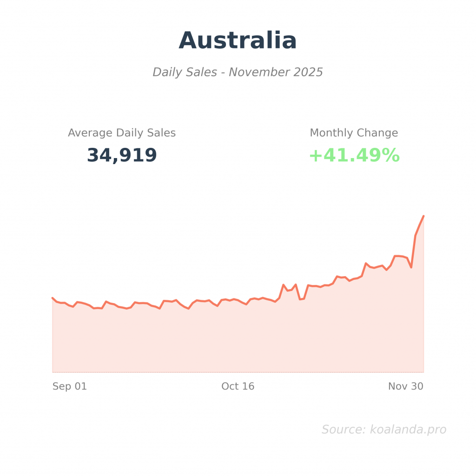Select the 34,919 average sales value

tap(122, 155)
